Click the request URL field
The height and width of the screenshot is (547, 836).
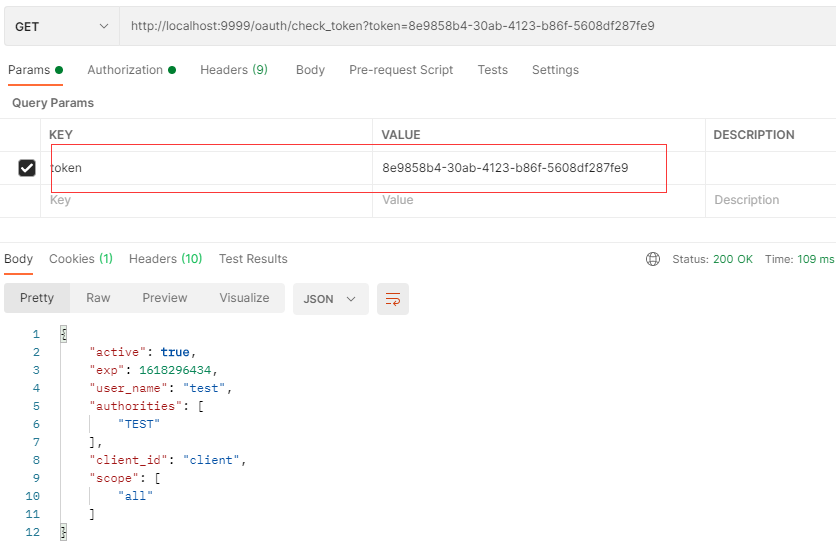click(x=478, y=26)
